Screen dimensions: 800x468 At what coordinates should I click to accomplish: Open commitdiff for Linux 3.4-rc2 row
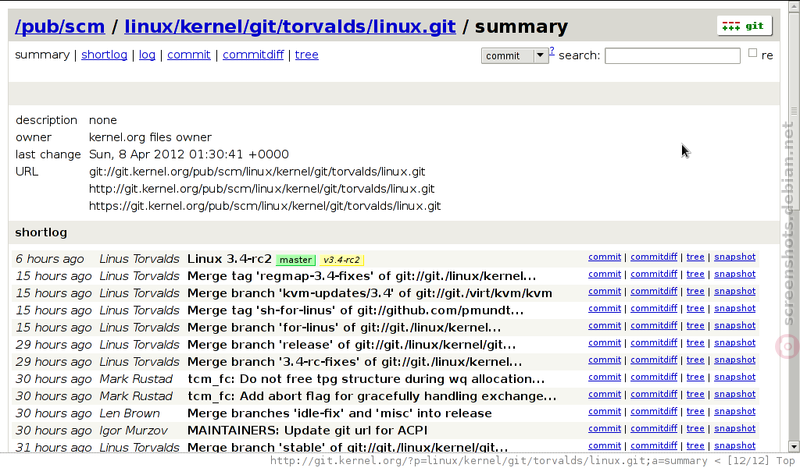coord(654,257)
